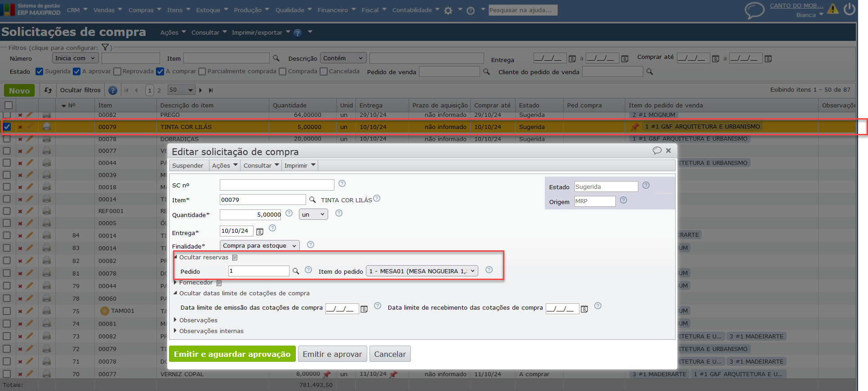This screenshot has height=391, width=868.
Task: Open Financeiro menu
Action: [x=337, y=10]
